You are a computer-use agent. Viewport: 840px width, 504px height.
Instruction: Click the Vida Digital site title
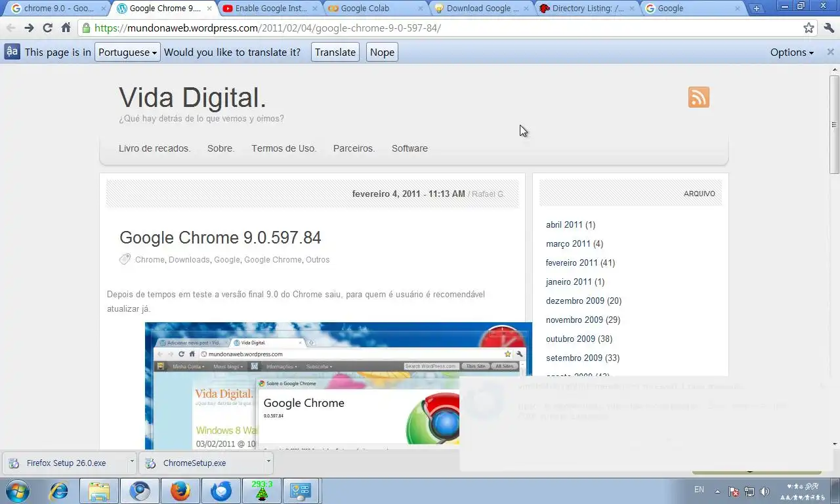coord(192,98)
